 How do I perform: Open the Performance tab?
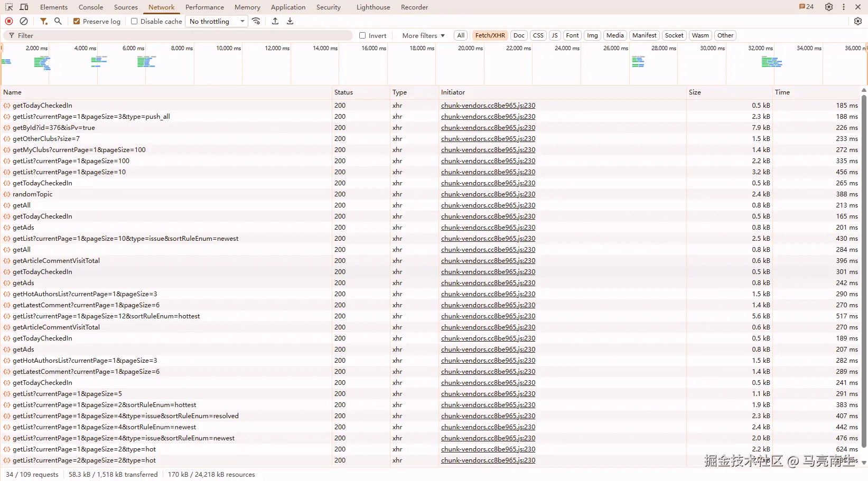click(x=204, y=7)
